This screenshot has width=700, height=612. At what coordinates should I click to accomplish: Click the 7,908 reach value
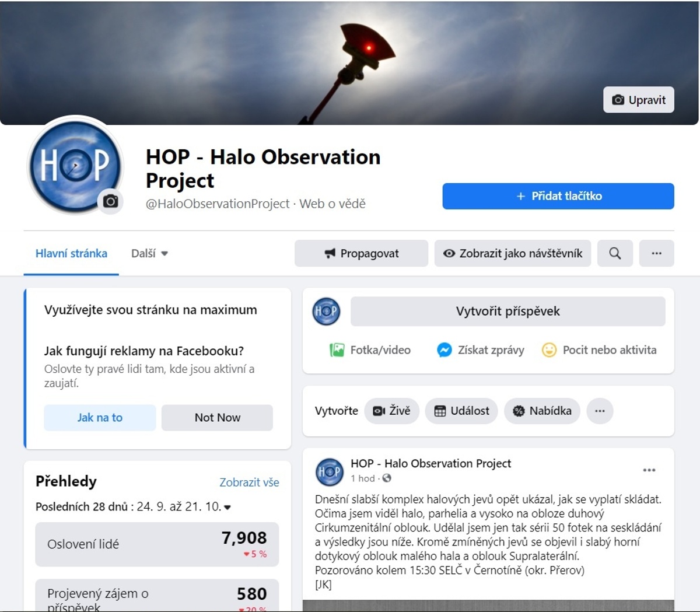[244, 537]
